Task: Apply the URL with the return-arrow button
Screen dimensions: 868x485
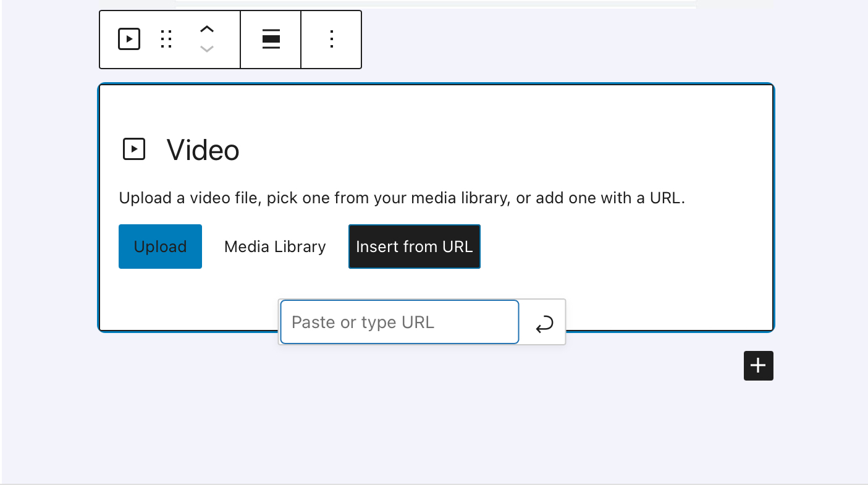Action: click(544, 323)
